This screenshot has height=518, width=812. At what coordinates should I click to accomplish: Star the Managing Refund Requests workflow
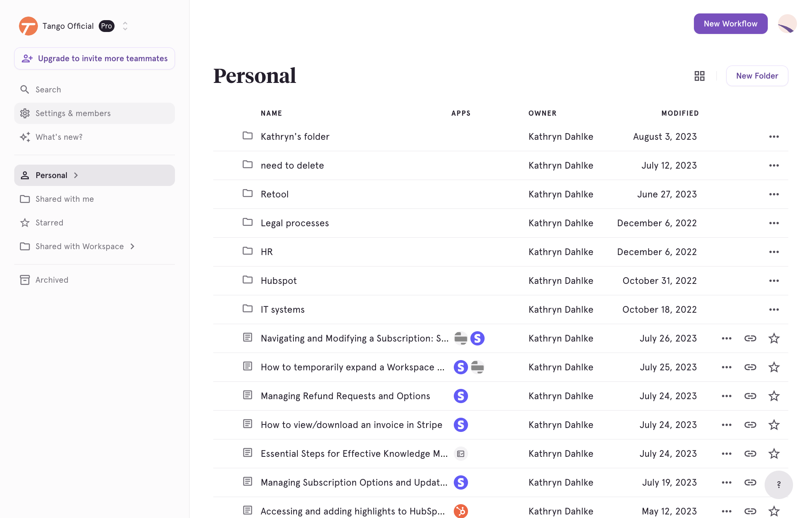(x=774, y=396)
